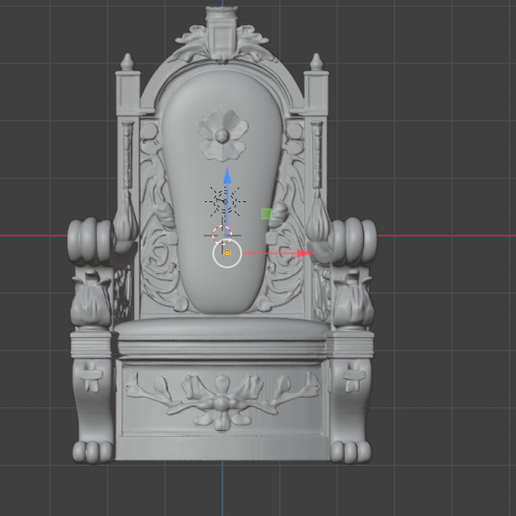The image size is (516, 516).
Task: Click the red-white dashed 3D cursor
Action: pyautogui.click(x=222, y=235)
